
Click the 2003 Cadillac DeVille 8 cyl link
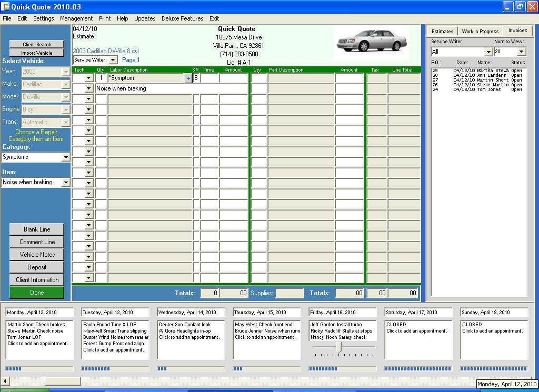click(106, 51)
